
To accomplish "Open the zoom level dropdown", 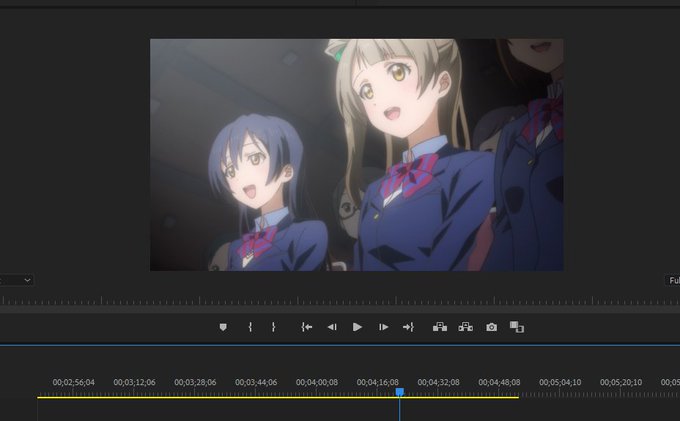I will click(16, 280).
